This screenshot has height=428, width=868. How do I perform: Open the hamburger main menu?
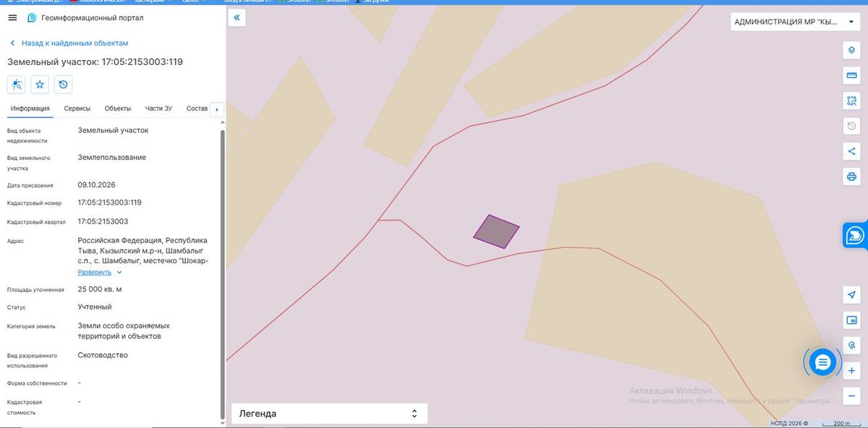[12, 17]
